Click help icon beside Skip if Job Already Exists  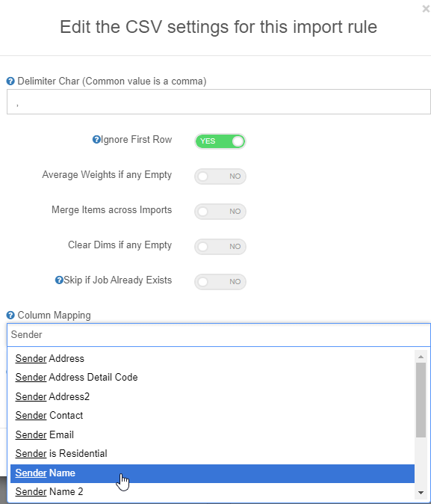click(59, 280)
